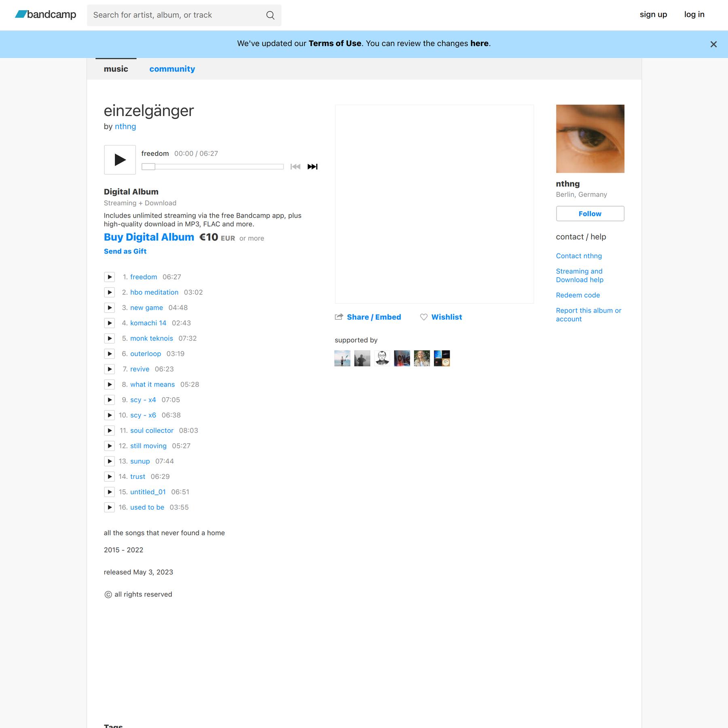Switch to the music tab

116,69
